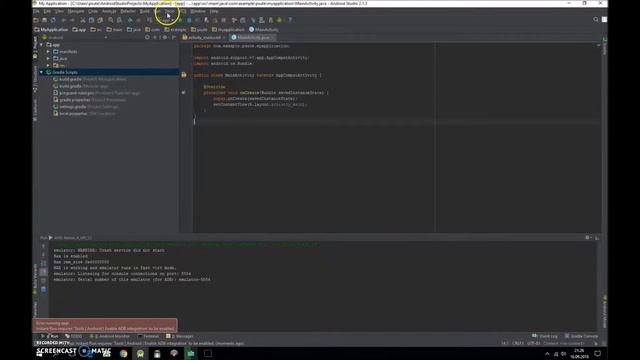This screenshot has width=640, height=360.
Task: Click the Copy toolbar icon
Action: [91, 20]
